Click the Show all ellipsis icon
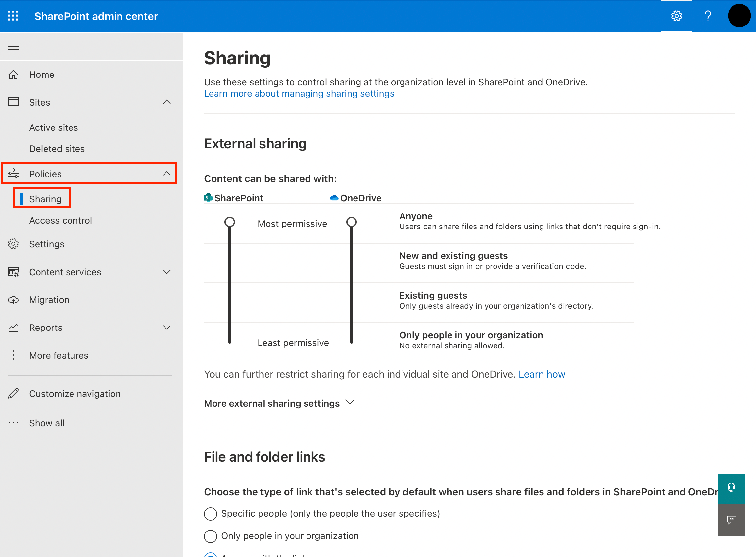The image size is (756, 557). [x=13, y=423]
